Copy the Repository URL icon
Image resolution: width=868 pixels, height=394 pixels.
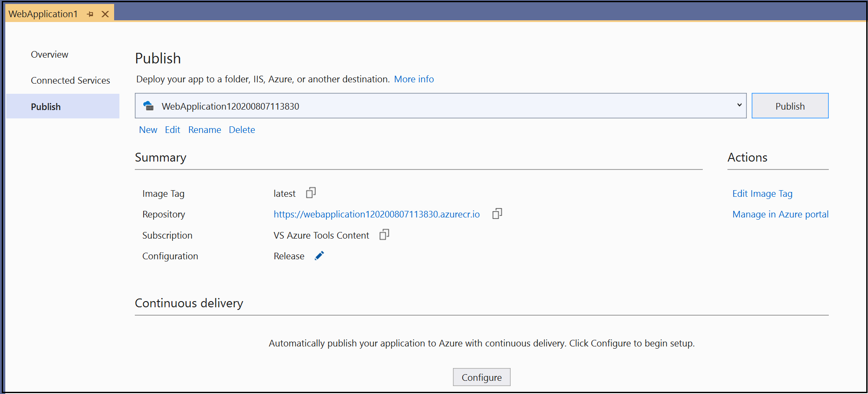click(497, 214)
